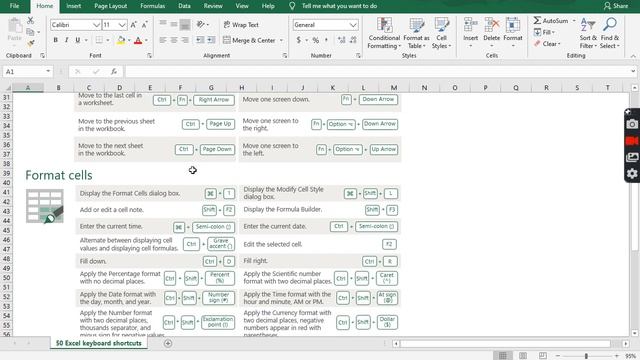The width and height of the screenshot is (640, 360).
Task: Open the Fill Color dropdown arrow
Action: tap(129, 40)
